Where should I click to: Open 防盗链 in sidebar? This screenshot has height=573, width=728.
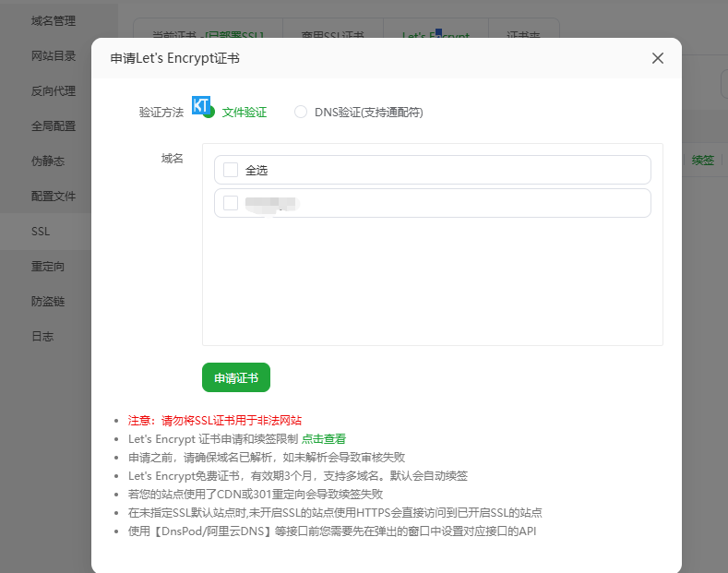coord(48,302)
